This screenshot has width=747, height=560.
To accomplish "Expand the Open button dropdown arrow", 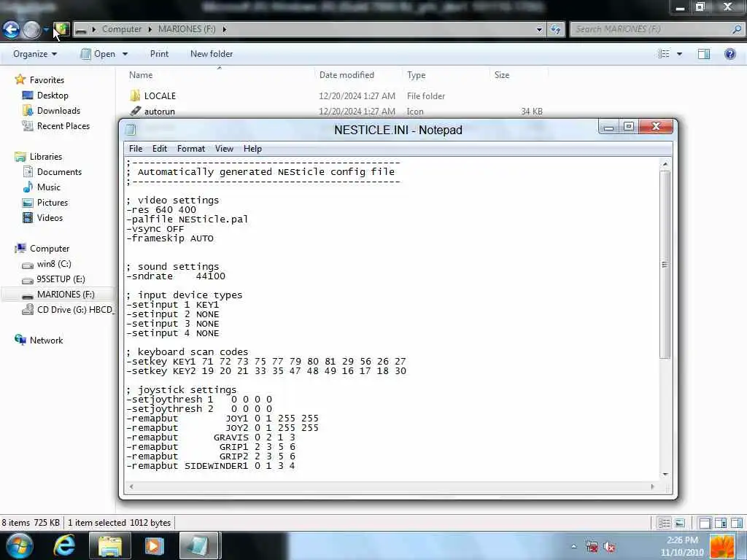I will click(x=125, y=54).
